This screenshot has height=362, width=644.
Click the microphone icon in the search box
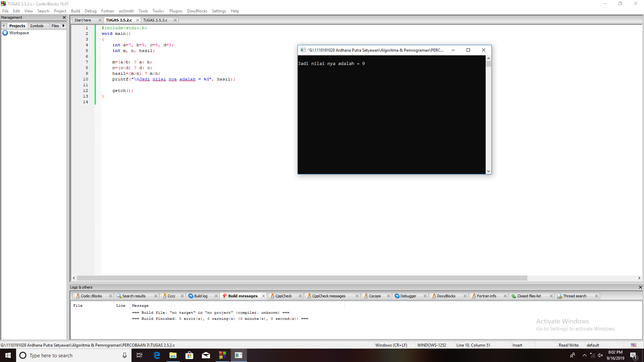click(124, 355)
